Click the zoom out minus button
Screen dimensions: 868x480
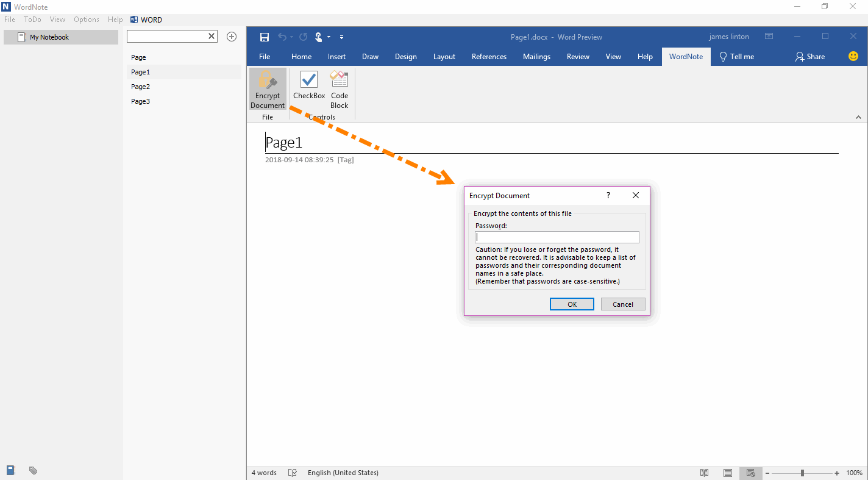point(767,473)
